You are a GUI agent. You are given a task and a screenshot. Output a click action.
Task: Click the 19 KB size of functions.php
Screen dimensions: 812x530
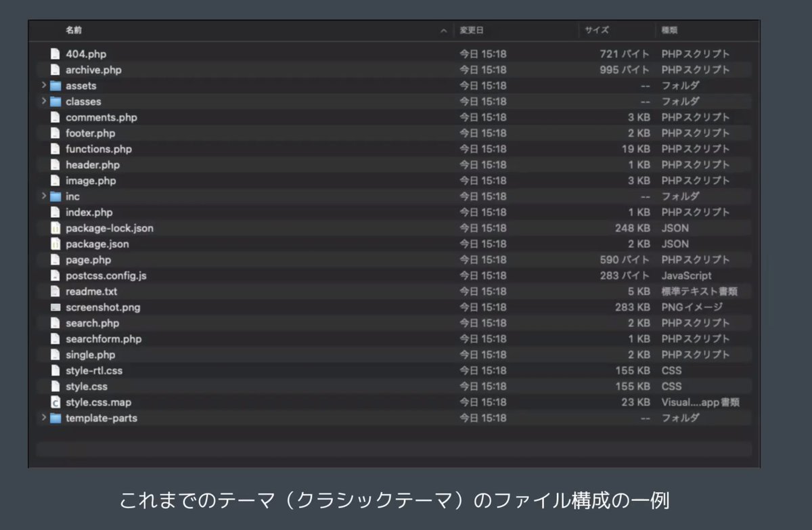(x=635, y=149)
